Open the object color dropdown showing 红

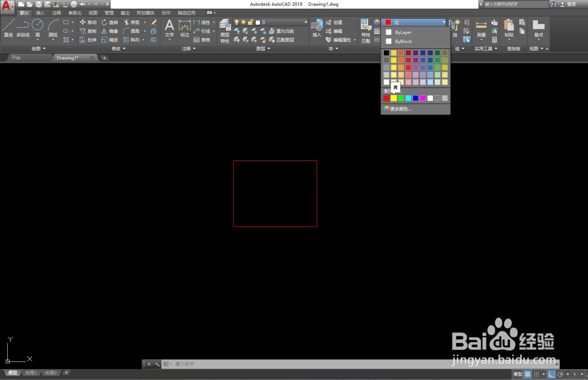pyautogui.click(x=413, y=22)
